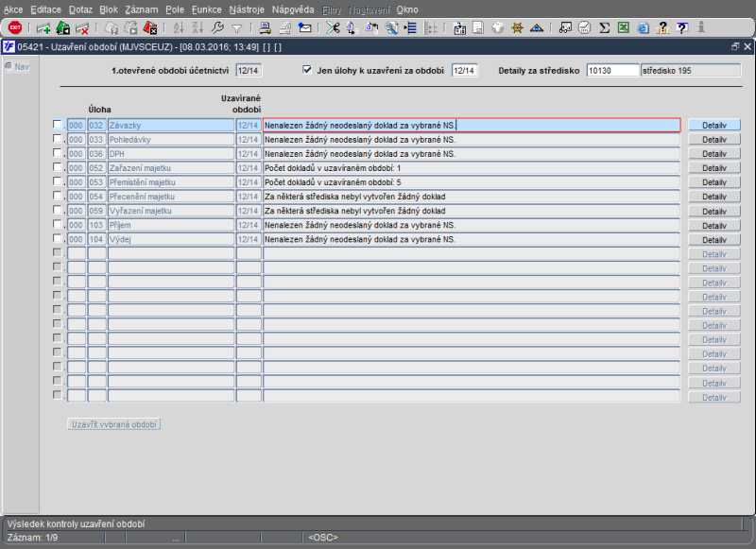Check the box for Pohledávky row

click(x=58, y=139)
